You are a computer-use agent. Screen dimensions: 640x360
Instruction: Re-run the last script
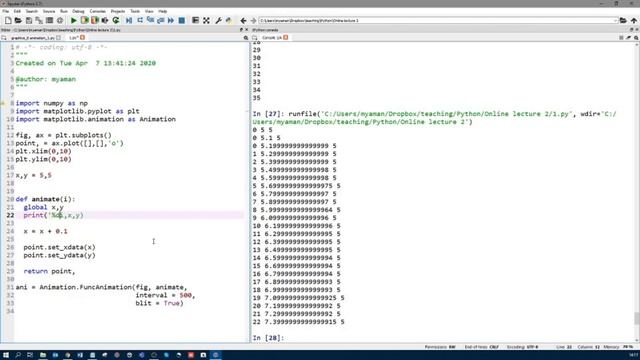coord(116,20)
